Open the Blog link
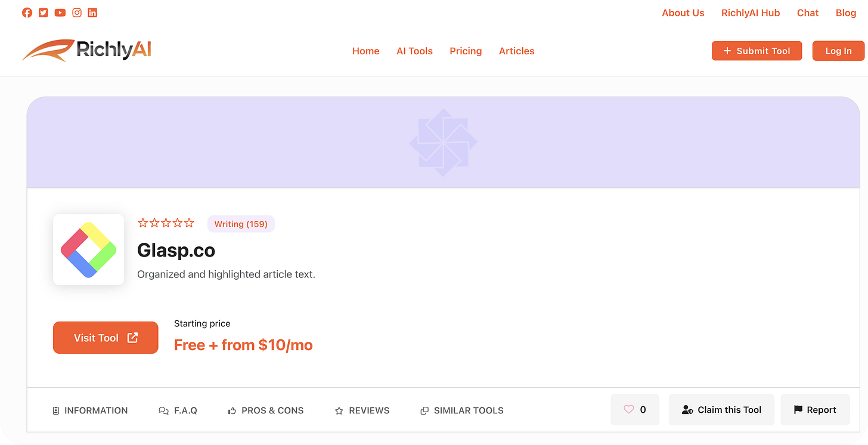The image size is (868, 445). click(846, 13)
